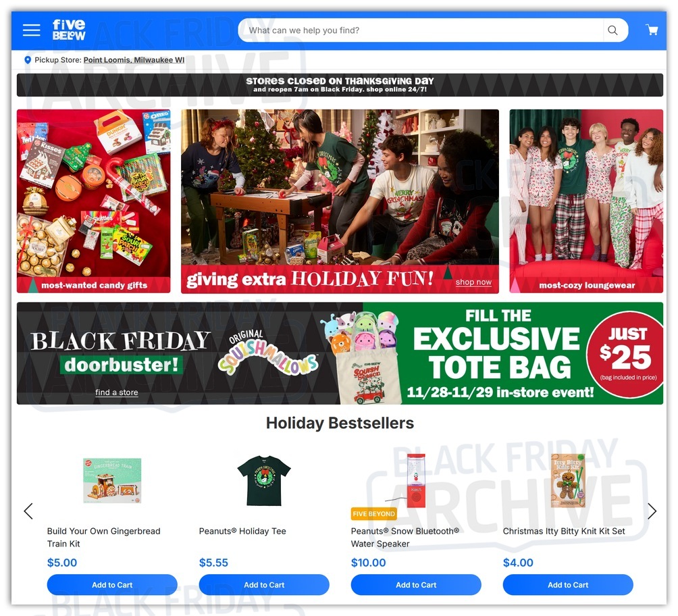The image size is (678, 616).
Task: Open the hamburger navigation menu
Action: [x=31, y=30]
